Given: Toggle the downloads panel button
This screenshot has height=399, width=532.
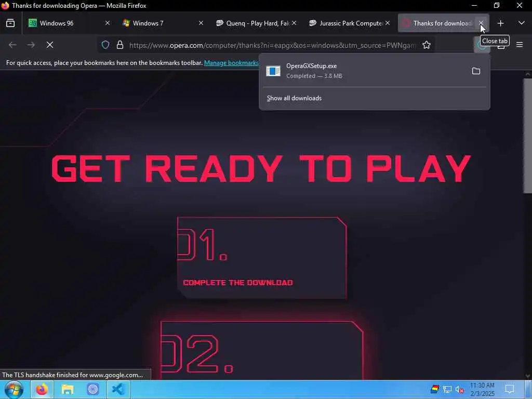Looking at the screenshot, I should point(482,45).
